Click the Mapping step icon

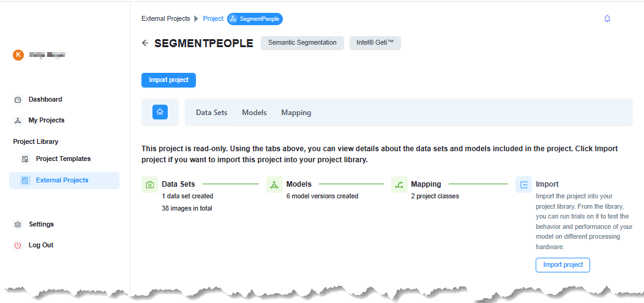coord(399,184)
